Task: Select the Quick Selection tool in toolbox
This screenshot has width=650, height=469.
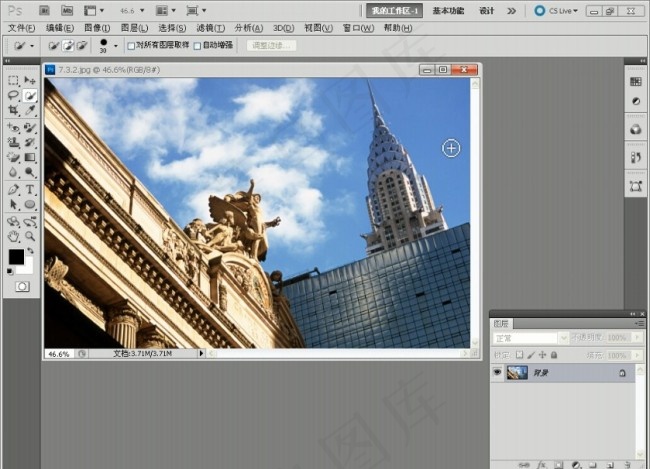Action: (x=30, y=95)
